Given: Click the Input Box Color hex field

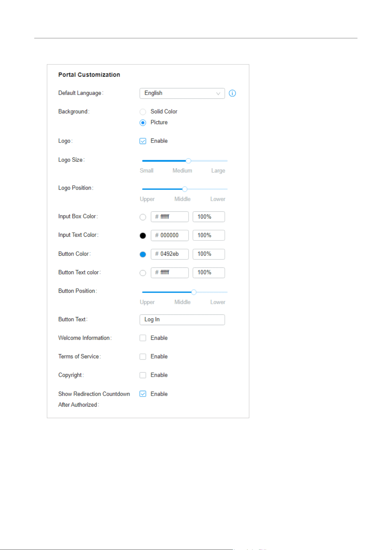Looking at the screenshot, I should tap(170, 217).
